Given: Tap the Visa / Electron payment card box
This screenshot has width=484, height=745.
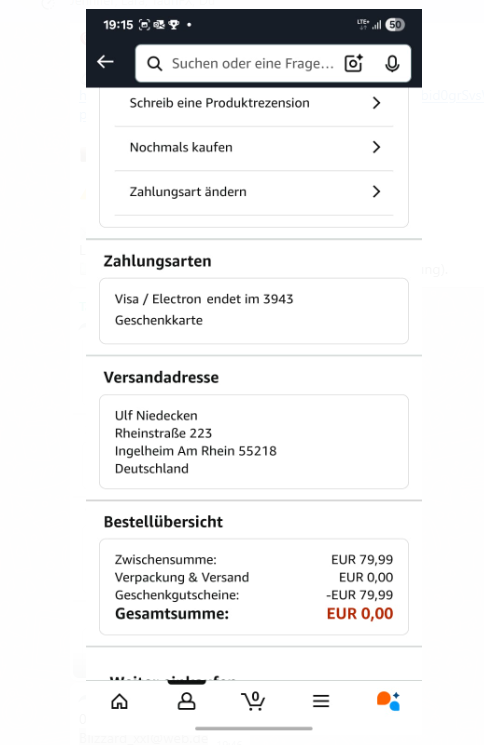Looking at the screenshot, I should point(254,311).
